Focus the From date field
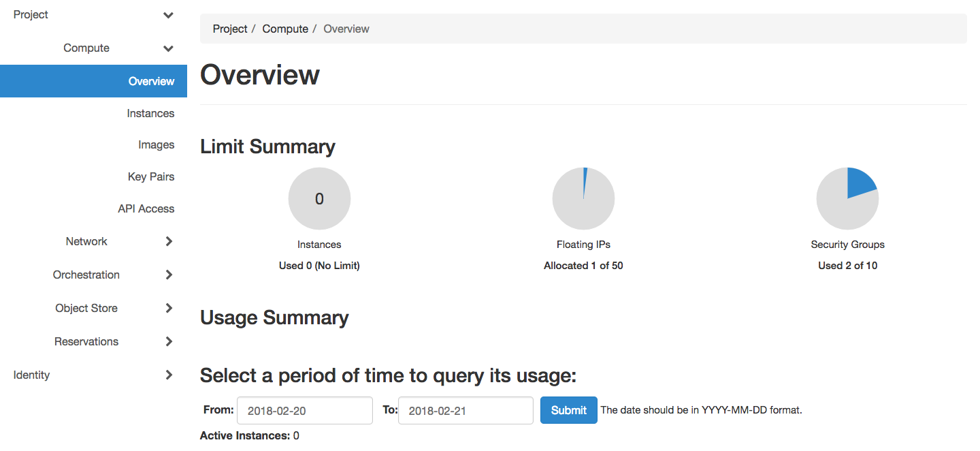This screenshot has height=451, width=980. pos(305,411)
